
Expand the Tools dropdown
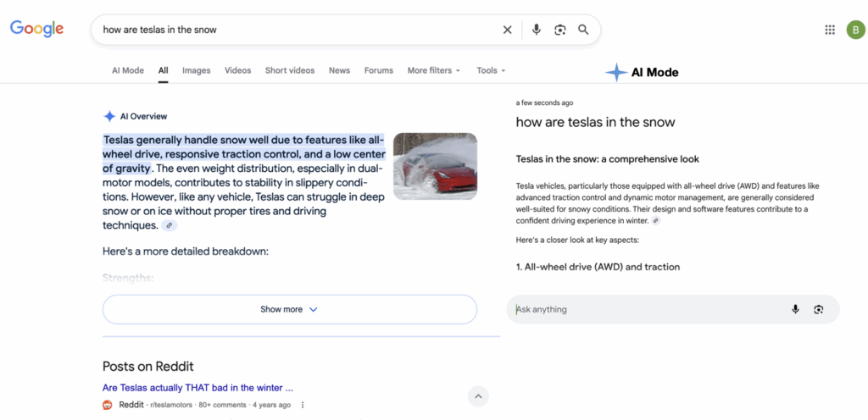click(491, 71)
